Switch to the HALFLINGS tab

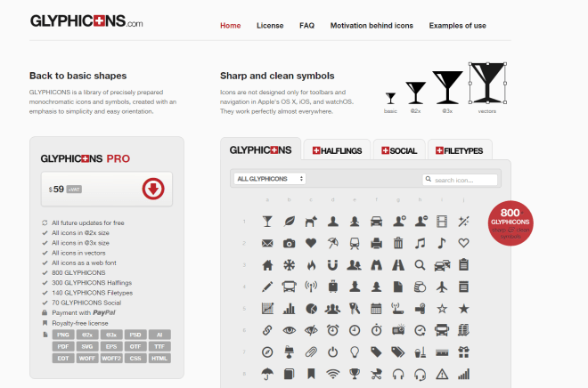[x=337, y=150]
